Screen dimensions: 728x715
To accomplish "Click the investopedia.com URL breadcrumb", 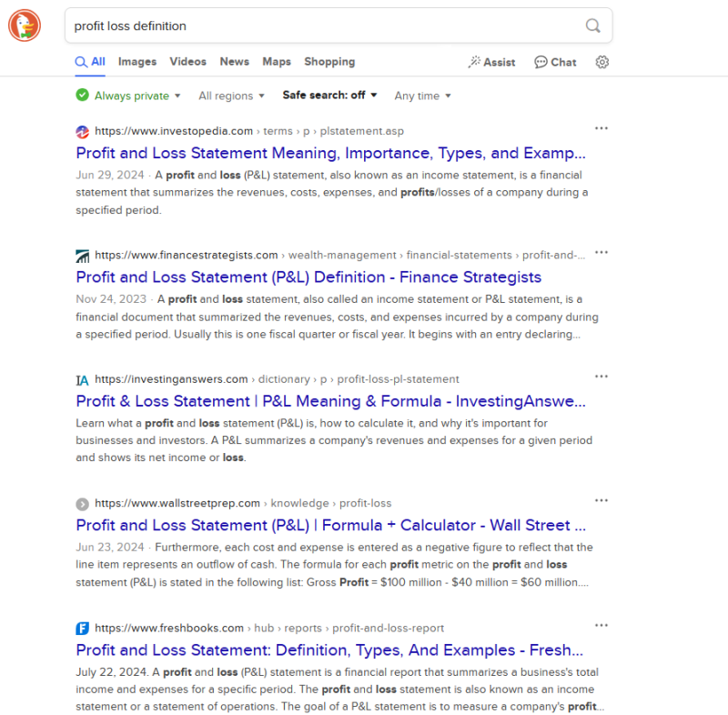I will point(248,131).
